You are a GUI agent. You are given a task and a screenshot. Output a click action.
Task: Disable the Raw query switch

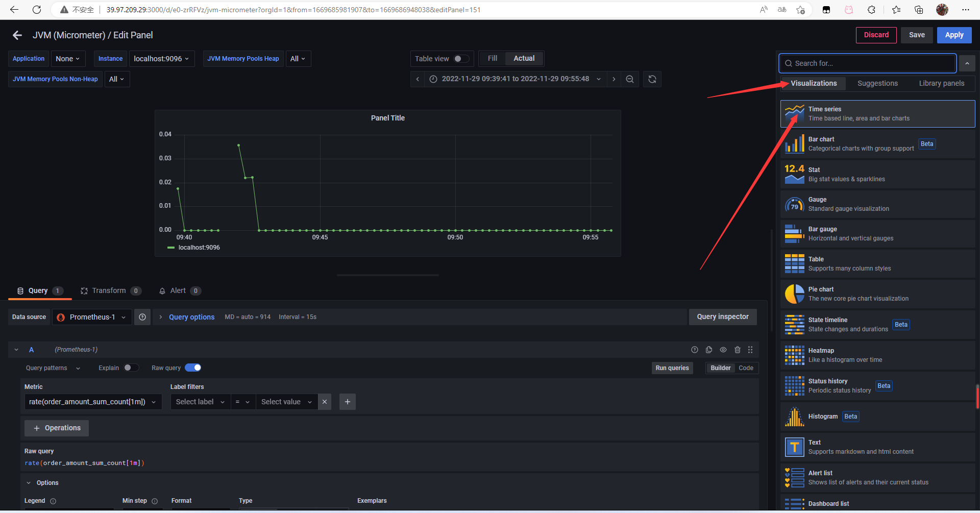point(193,368)
